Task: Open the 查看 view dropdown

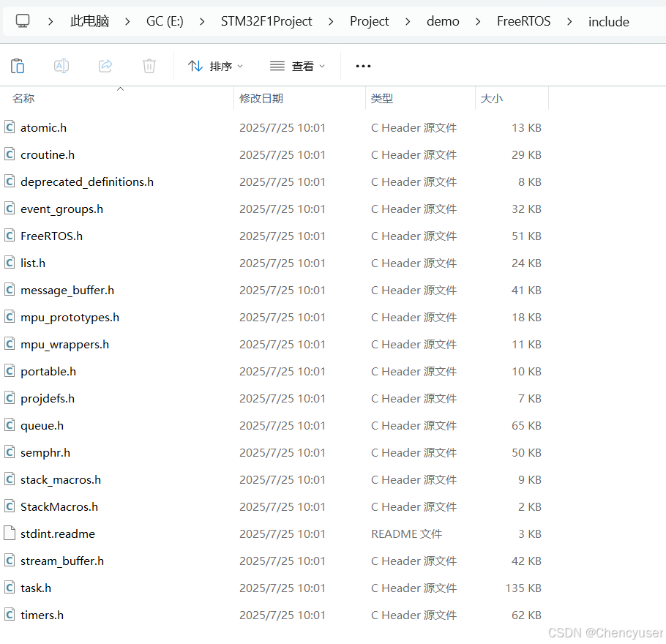Action: coord(297,66)
